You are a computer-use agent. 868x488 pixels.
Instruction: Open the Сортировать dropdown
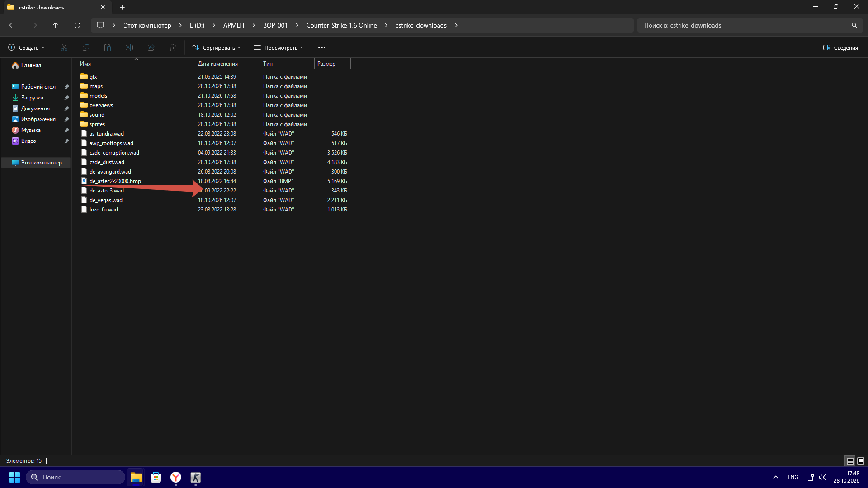(x=217, y=47)
